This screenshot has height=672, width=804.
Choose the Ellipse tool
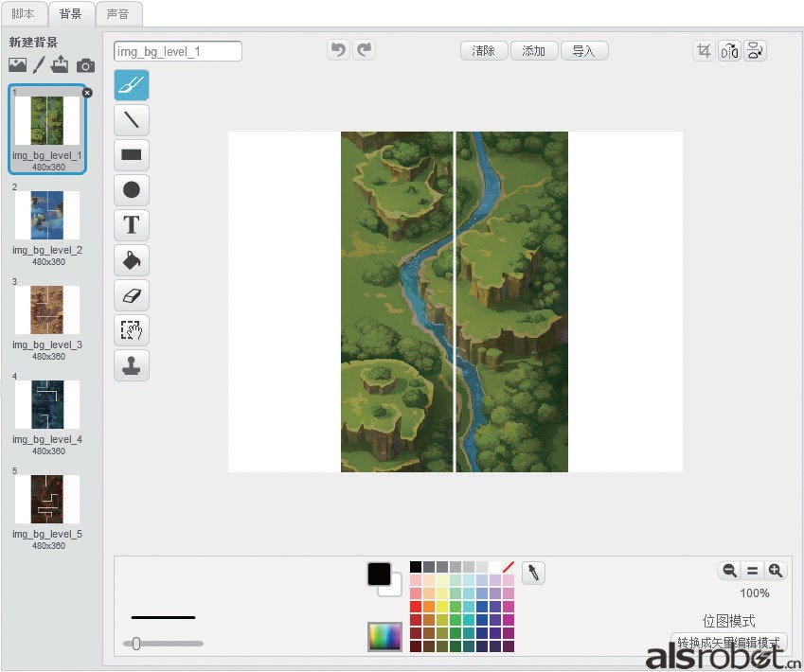pyautogui.click(x=132, y=190)
